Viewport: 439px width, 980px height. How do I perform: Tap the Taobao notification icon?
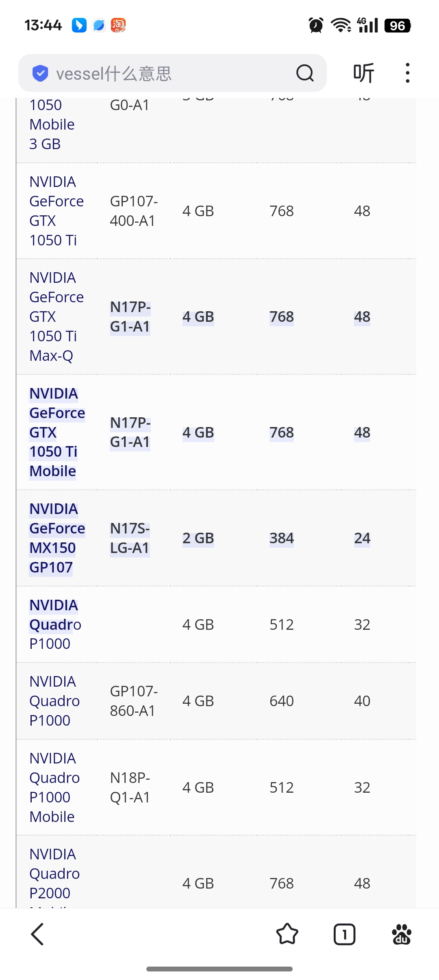click(x=118, y=25)
